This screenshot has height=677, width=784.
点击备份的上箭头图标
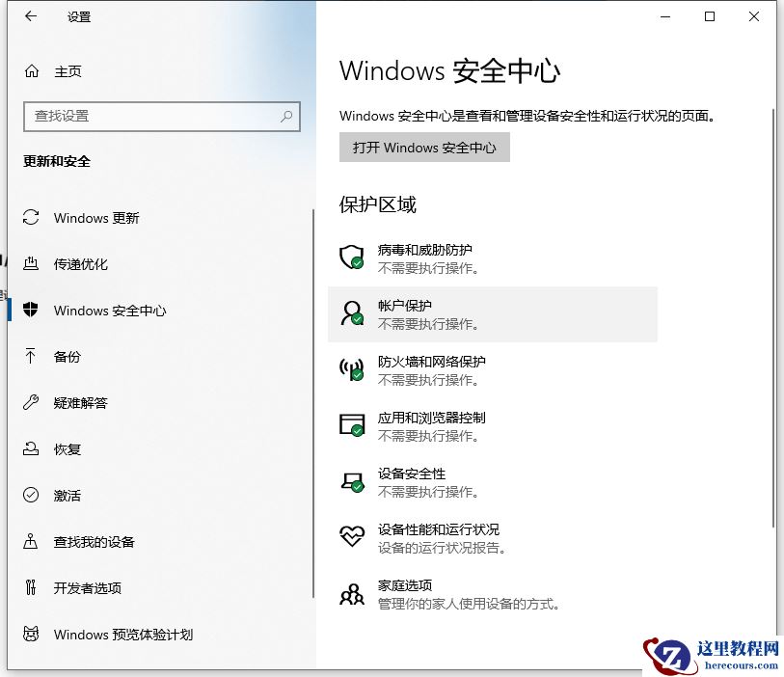(x=29, y=357)
